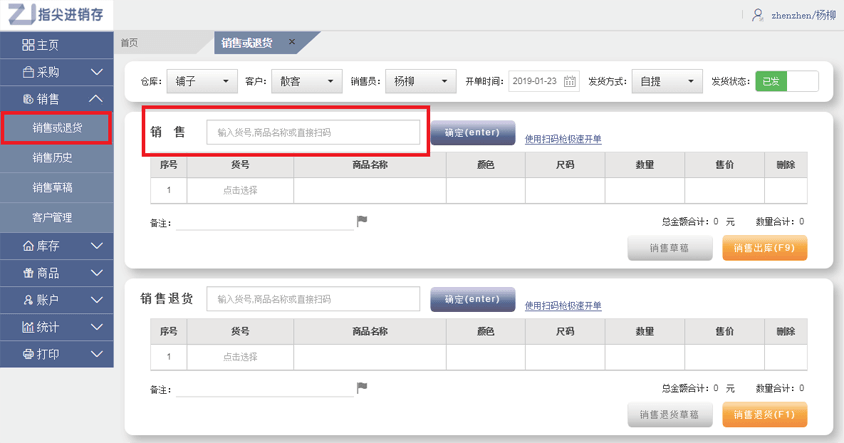Open the 发货方式 delivery method dropdown
This screenshot has height=443, width=844.
(668, 82)
